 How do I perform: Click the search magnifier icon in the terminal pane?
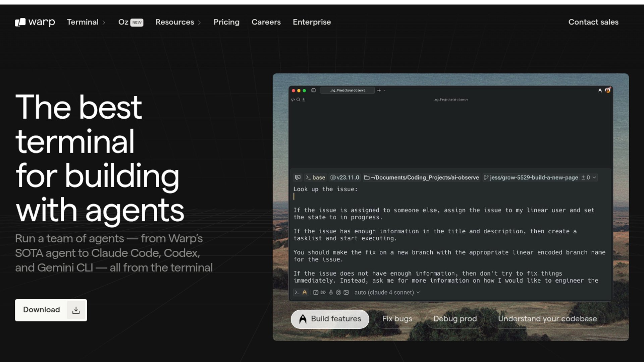298,100
